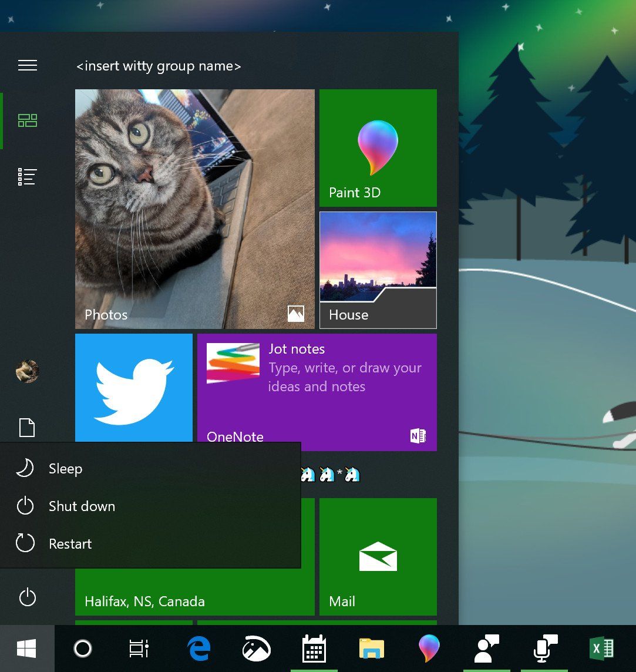Rename the group '<insert witty group name>'
The height and width of the screenshot is (672, 636).
tap(157, 66)
